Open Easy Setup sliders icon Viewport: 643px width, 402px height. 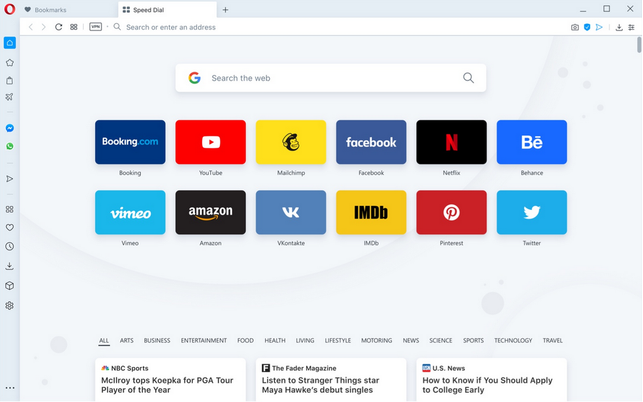(632, 27)
